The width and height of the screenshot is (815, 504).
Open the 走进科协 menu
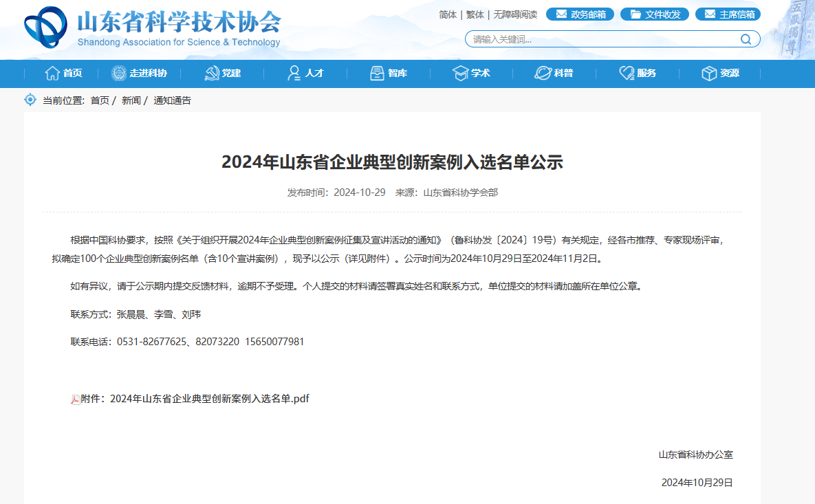140,73
